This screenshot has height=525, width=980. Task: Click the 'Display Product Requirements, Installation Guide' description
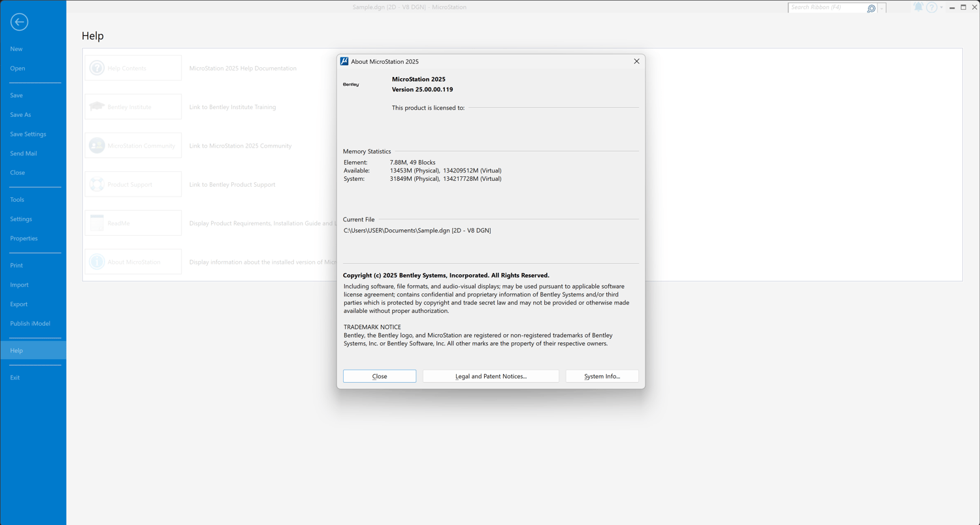click(x=263, y=223)
